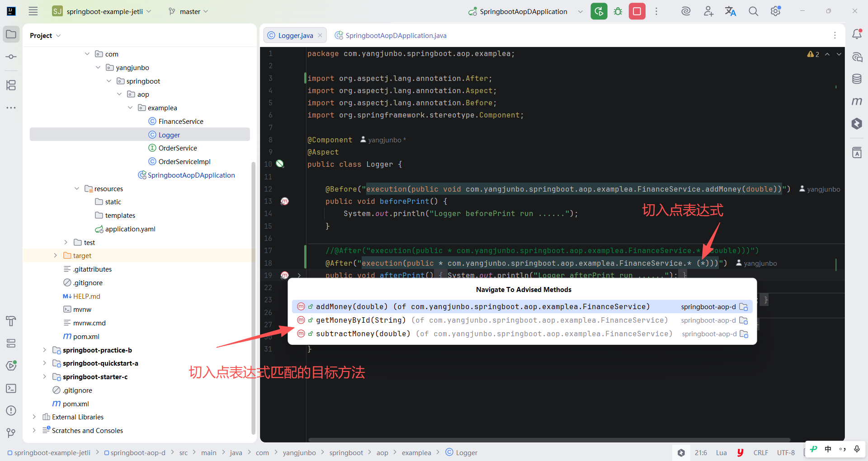The image size is (868, 461).
Task: Stop the running application
Action: pos(637,11)
